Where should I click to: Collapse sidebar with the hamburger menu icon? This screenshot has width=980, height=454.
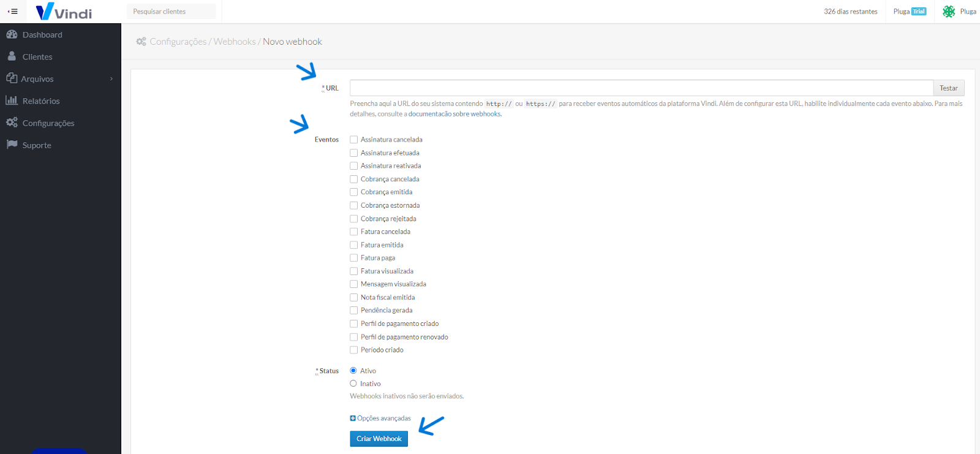[13, 12]
